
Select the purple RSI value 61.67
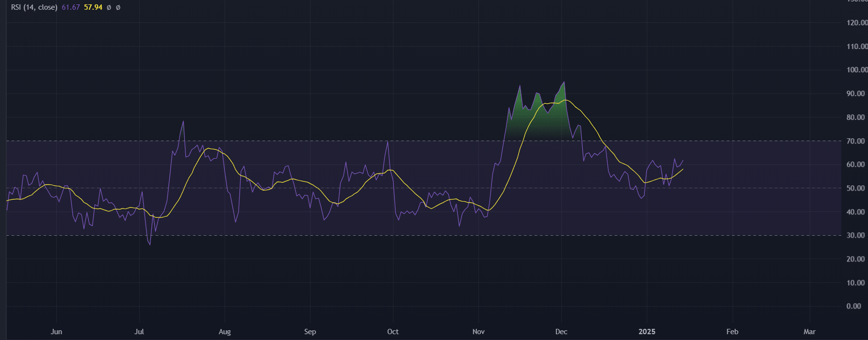pos(70,7)
